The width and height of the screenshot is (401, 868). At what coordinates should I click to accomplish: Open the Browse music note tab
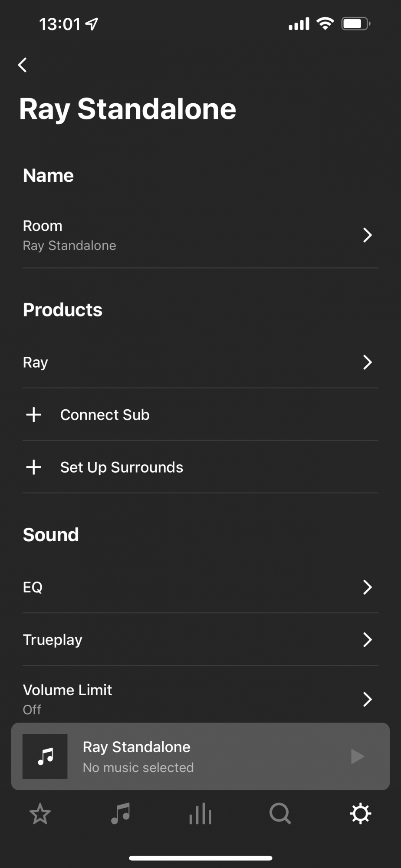(120, 814)
